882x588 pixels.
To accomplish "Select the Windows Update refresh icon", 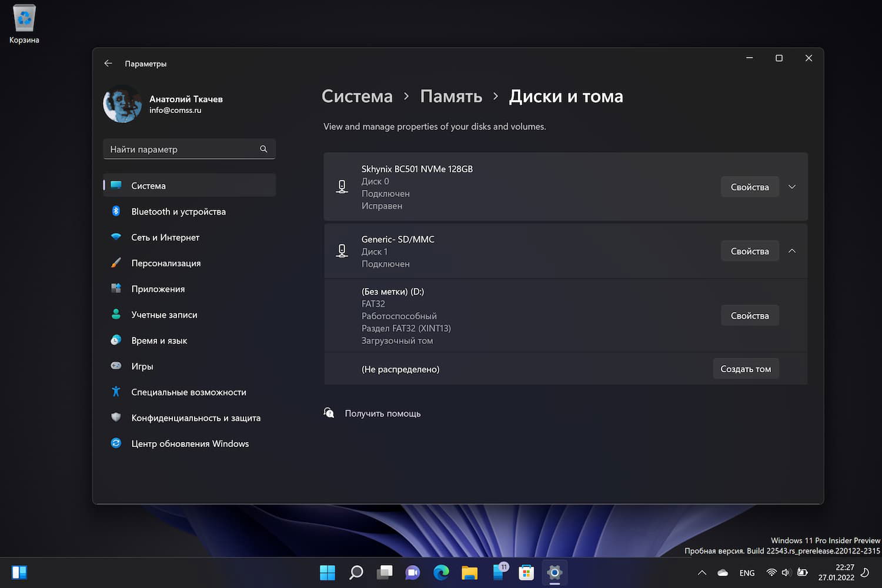I will pos(116,443).
